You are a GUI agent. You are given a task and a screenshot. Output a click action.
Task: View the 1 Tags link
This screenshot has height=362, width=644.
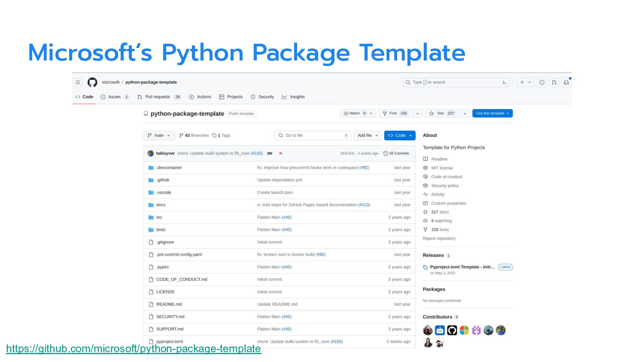point(221,136)
